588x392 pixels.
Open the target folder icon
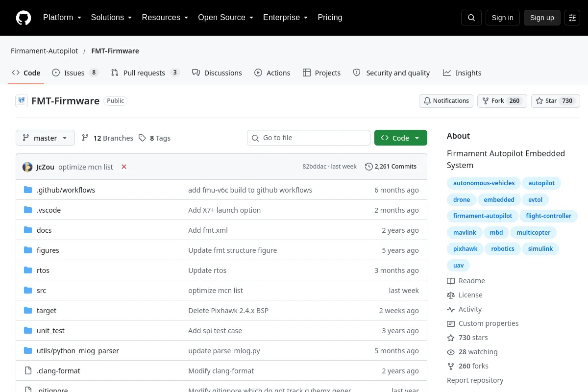click(28, 310)
